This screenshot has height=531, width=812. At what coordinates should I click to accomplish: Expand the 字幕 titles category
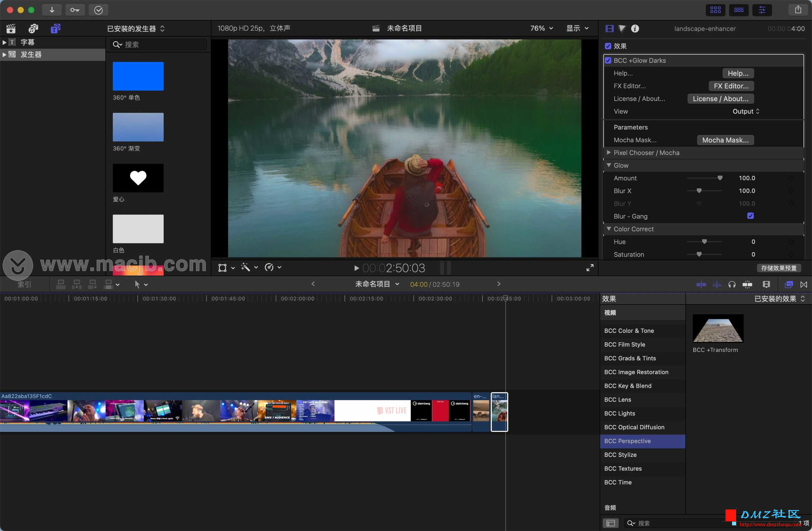(4, 42)
